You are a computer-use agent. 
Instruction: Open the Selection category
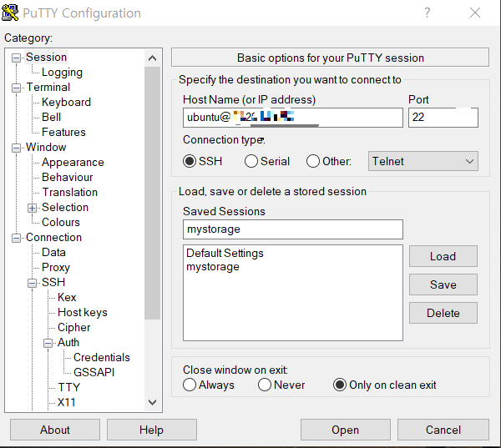point(65,207)
